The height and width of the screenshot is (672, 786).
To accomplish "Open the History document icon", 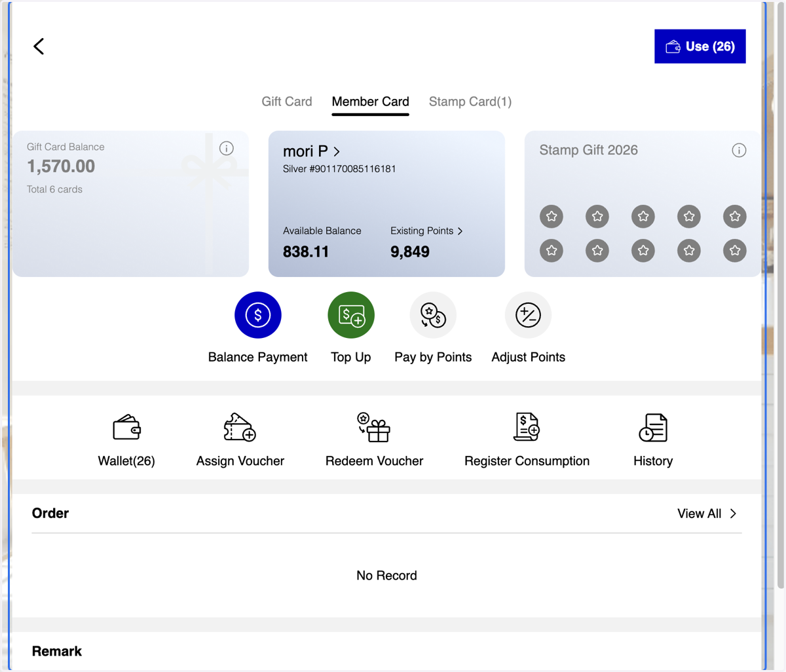I will tap(653, 428).
